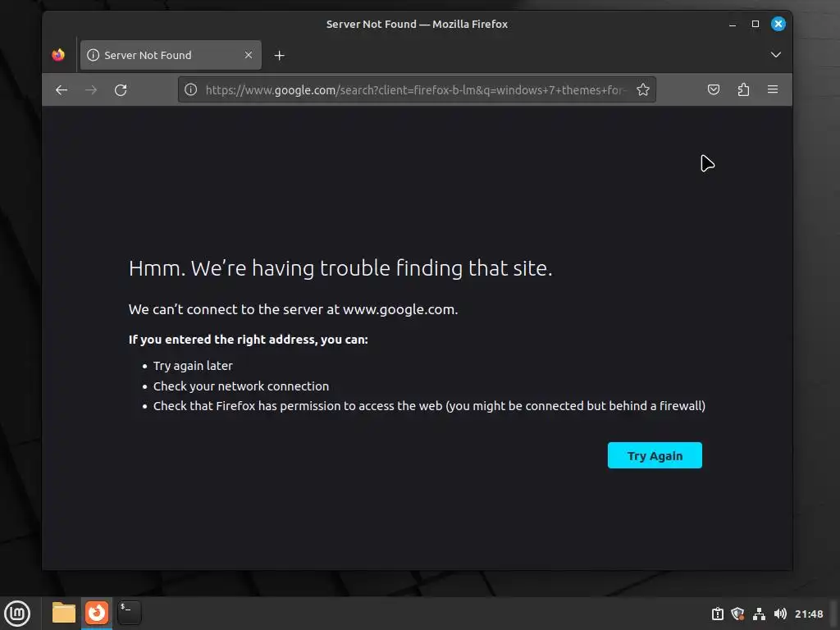
Task: Click window title Server Not Found — Mozilla Firefox
Action: 417,24
